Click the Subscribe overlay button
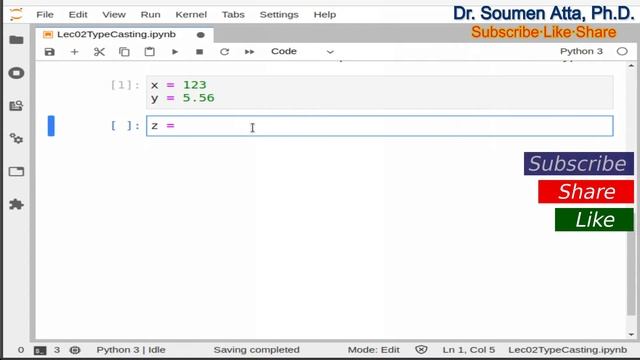640x360 pixels. pyautogui.click(x=579, y=164)
